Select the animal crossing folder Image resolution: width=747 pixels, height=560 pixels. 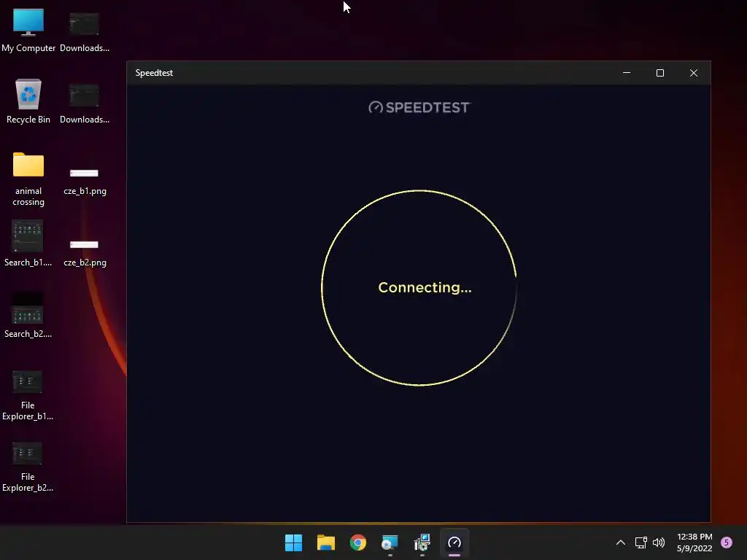coord(28,179)
